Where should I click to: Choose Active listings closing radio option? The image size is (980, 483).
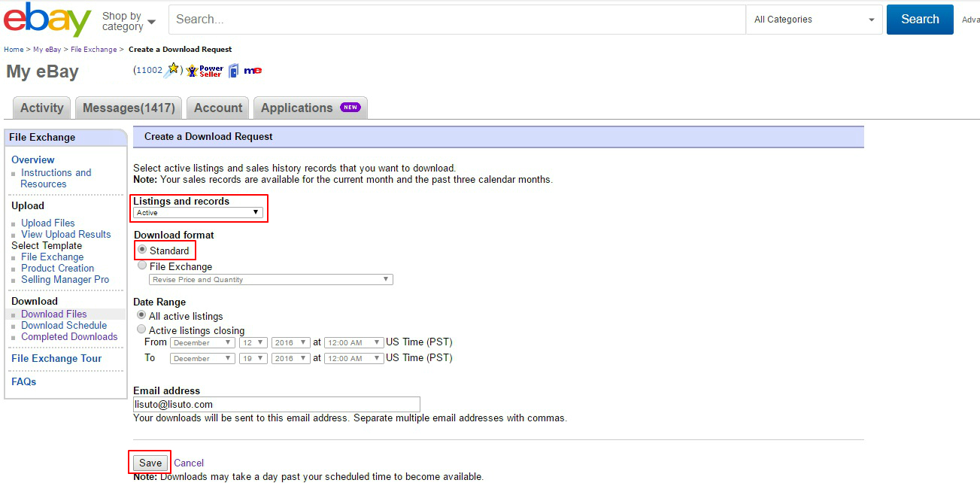click(141, 330)
